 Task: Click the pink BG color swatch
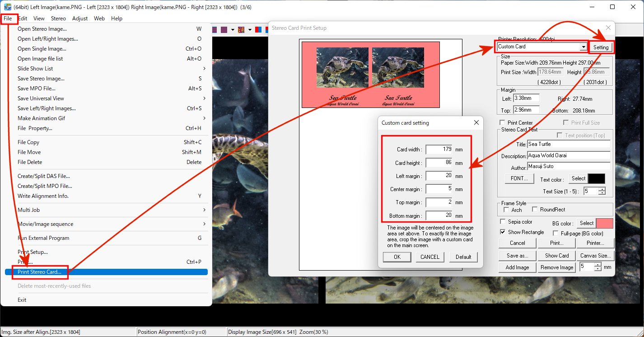pos(605,223)
